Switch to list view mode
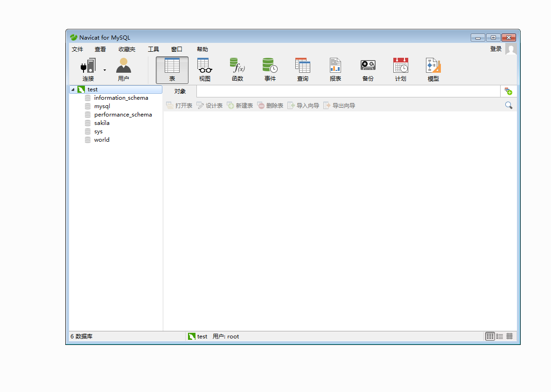This screenshot has width=551, height=392. pos(500,336)
